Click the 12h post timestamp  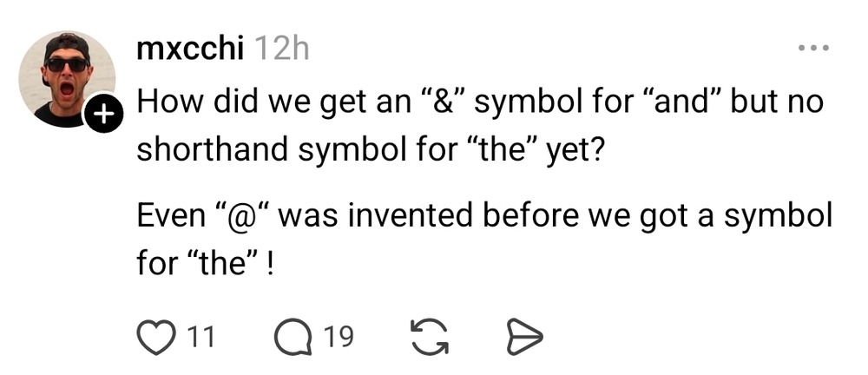click(x=283, y=49)
